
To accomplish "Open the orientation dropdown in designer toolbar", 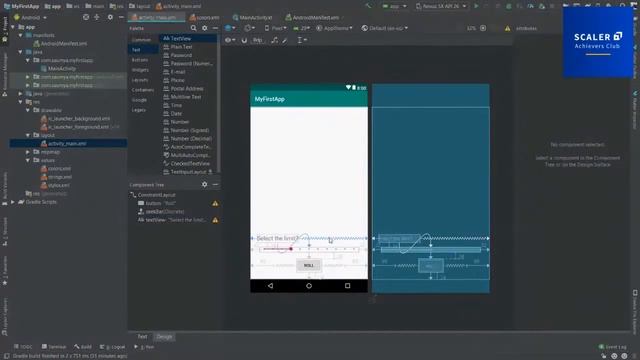I will click(x=249, y=28).
